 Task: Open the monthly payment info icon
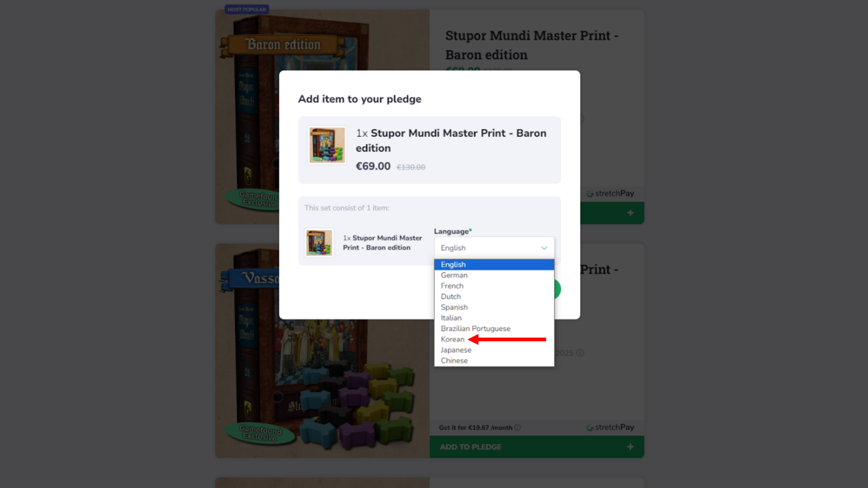pos(517,427)
